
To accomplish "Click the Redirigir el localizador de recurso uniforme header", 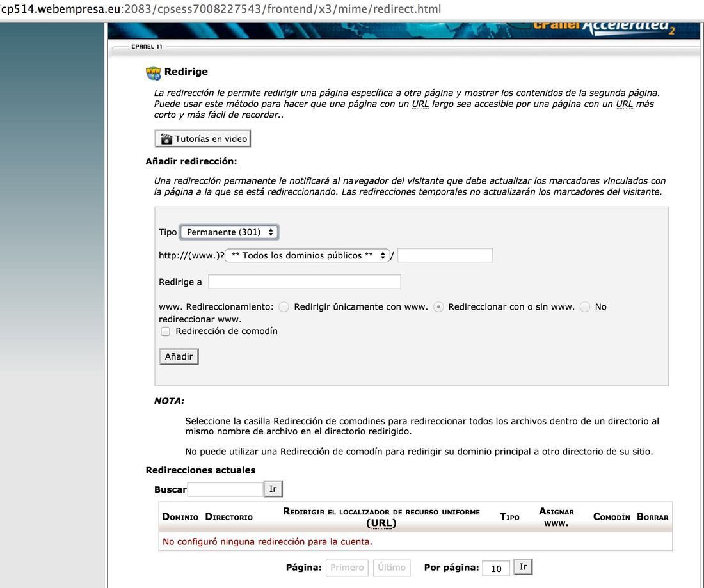I will pos(381,517).
